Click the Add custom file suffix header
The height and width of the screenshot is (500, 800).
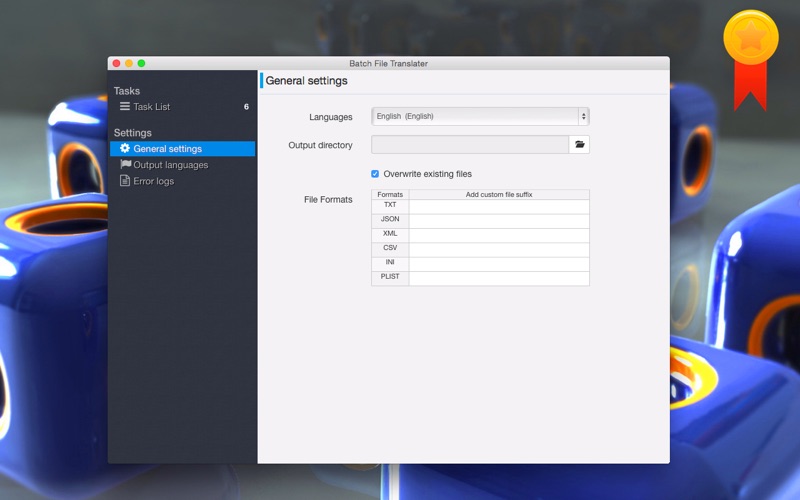[x=499, y=194]
